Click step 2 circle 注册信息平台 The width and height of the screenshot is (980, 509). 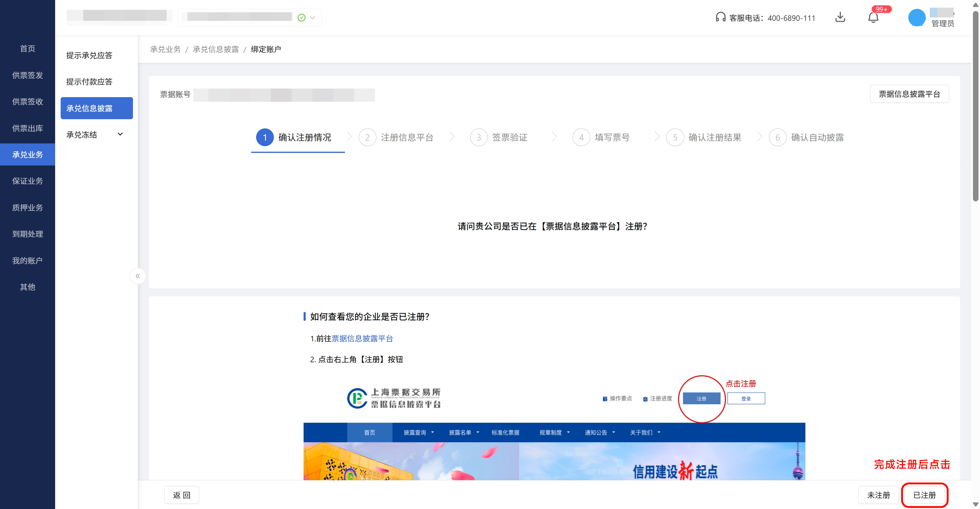[x=367, y=137]
